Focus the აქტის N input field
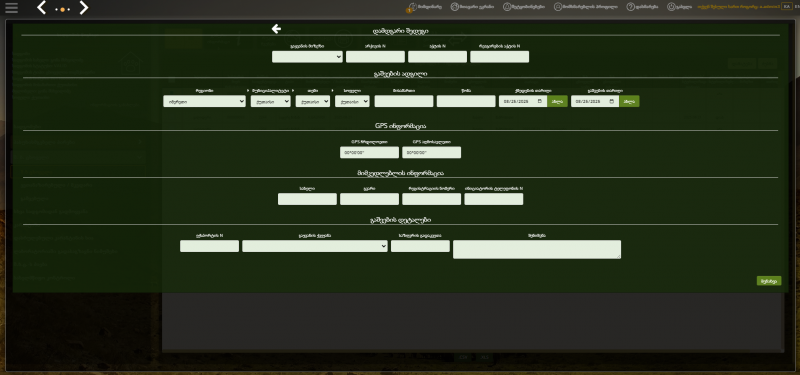This screenshot has height=375, width=800. 437,57
